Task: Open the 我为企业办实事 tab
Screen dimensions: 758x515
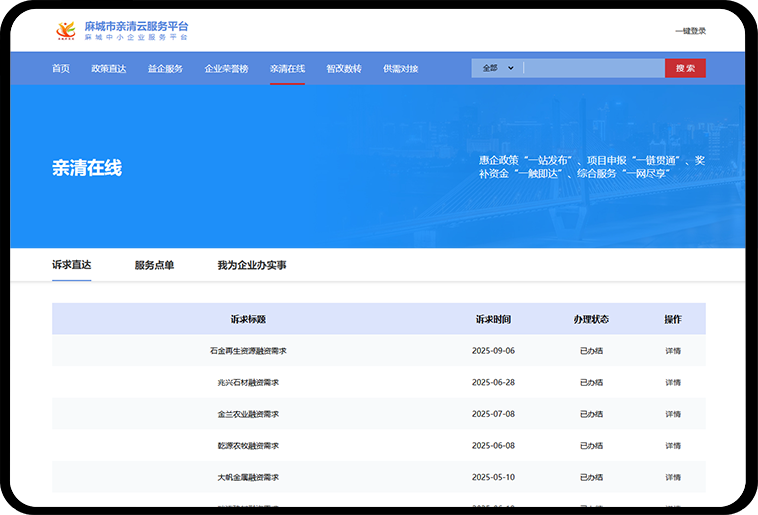Action: click(252, 265)
